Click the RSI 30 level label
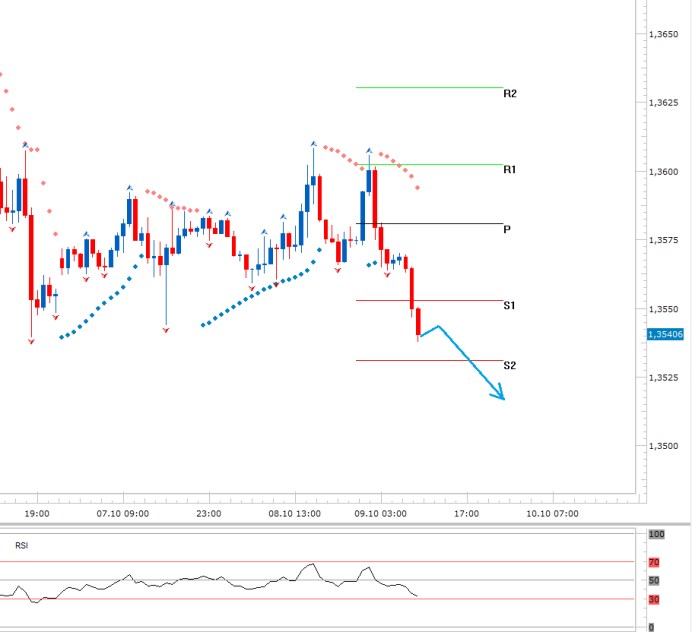This screenshot has height=632, width=692. [x=654, y=599]
